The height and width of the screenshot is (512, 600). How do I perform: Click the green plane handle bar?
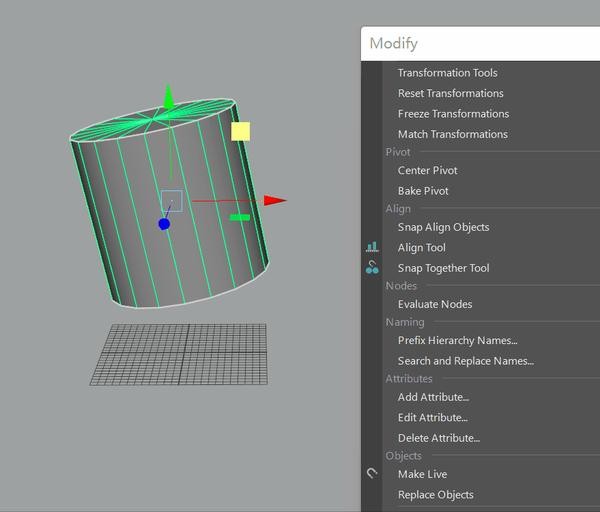[x=240, y=217]
